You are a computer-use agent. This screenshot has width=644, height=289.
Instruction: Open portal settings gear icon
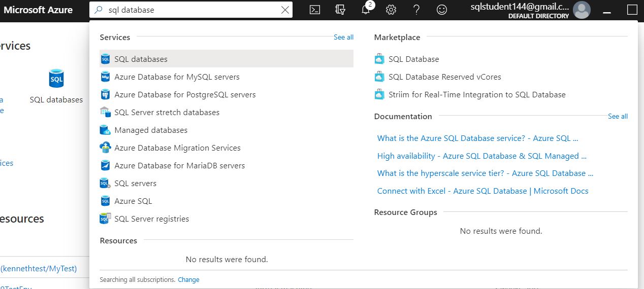[x=391, y=10]
